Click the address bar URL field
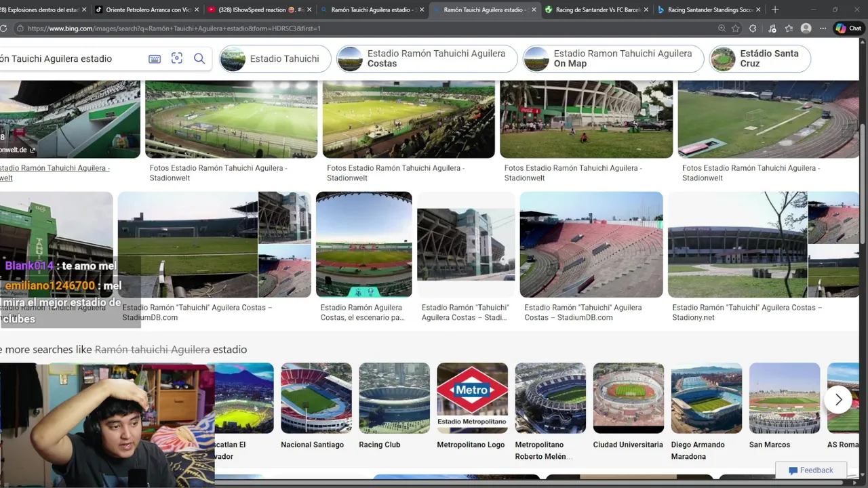868x488 pixels. [366, 28]
